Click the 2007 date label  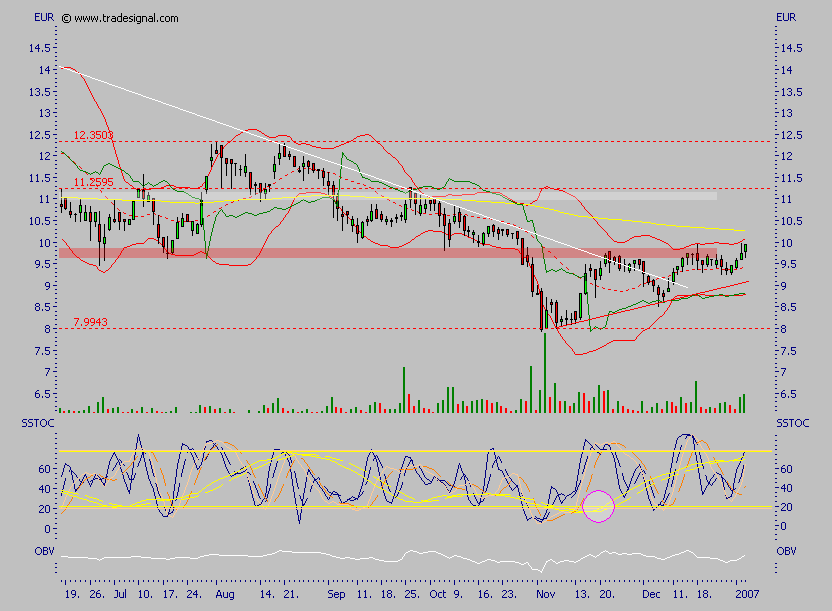(747, 594)
